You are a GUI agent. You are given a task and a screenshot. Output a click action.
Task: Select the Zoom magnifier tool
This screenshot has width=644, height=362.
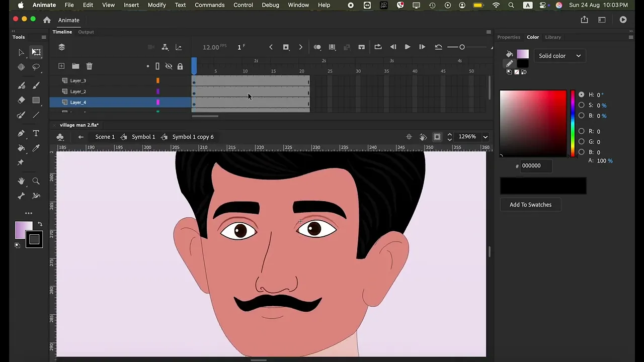[x=36, y=181]
